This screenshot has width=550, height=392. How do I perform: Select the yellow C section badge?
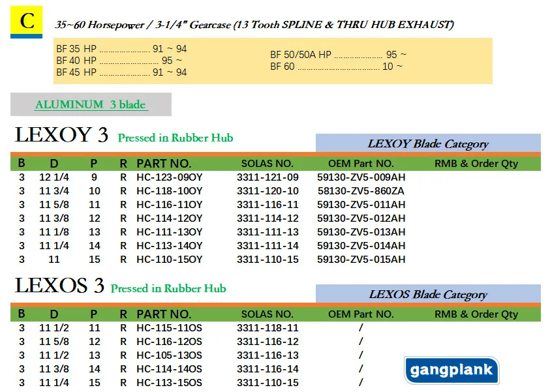click(x=26, y=22)
